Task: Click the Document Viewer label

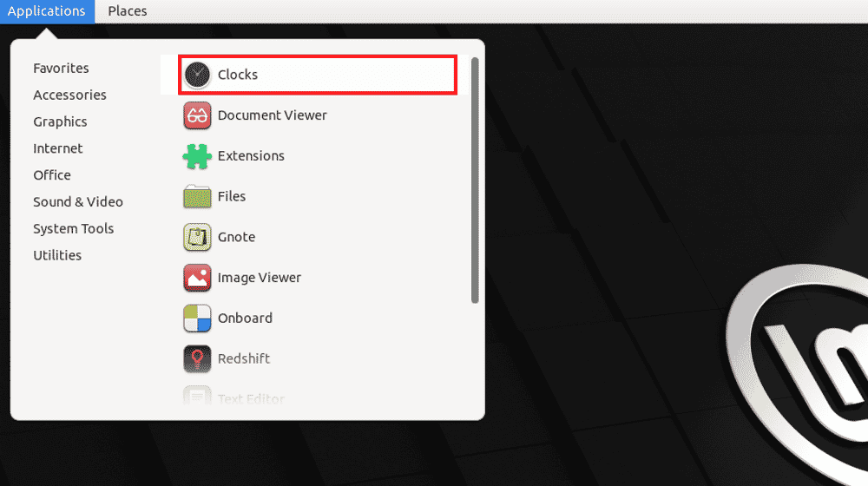Action: point(273,115)
